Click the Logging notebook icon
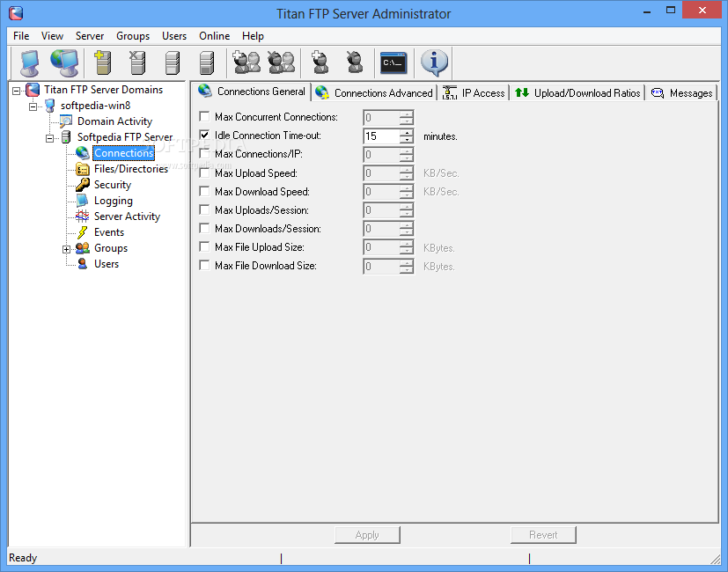 (x=82, y=201)
